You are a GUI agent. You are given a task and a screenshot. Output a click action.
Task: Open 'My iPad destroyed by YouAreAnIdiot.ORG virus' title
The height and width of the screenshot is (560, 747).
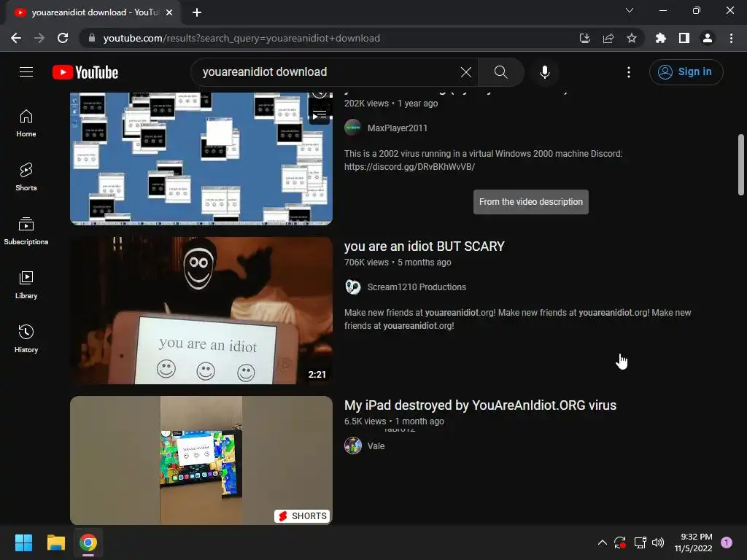(480, 405)
